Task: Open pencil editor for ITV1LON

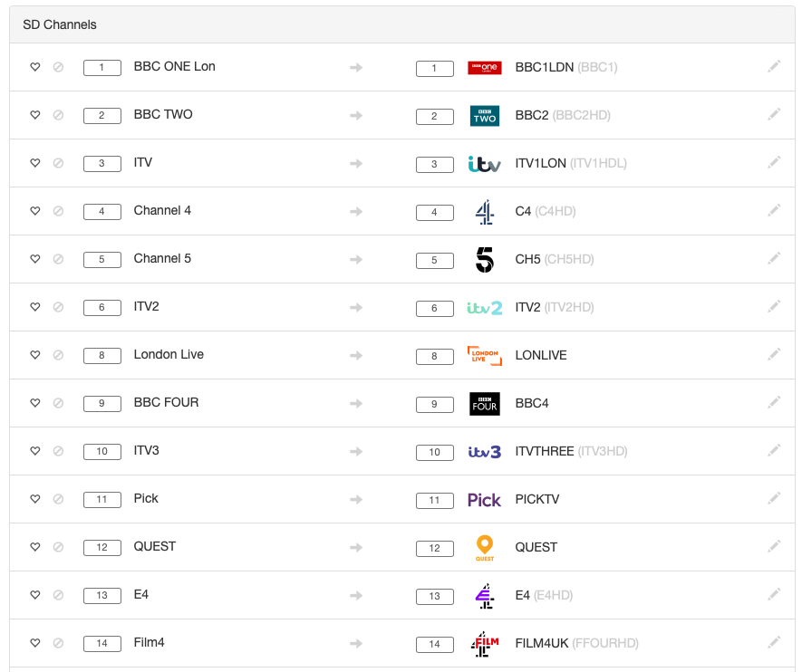Action: (773, 163)
